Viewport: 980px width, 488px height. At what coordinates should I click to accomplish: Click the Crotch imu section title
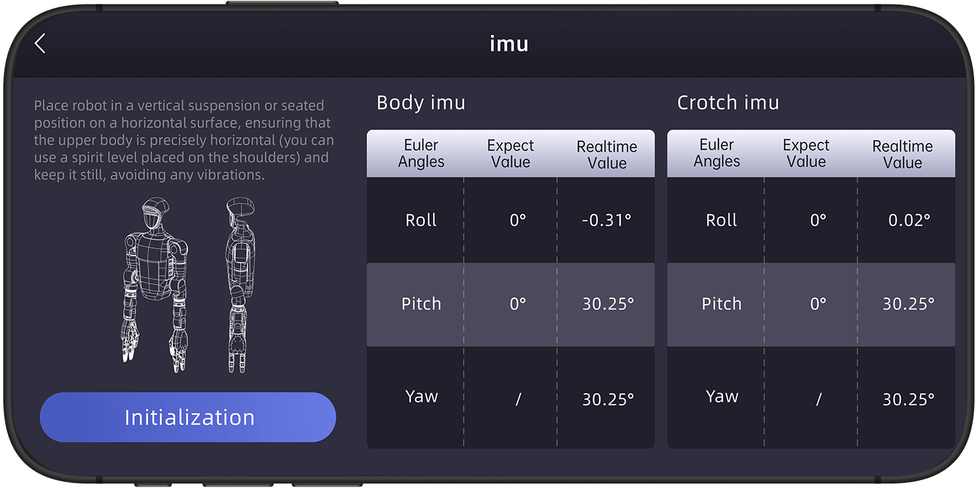coord(728,103)
